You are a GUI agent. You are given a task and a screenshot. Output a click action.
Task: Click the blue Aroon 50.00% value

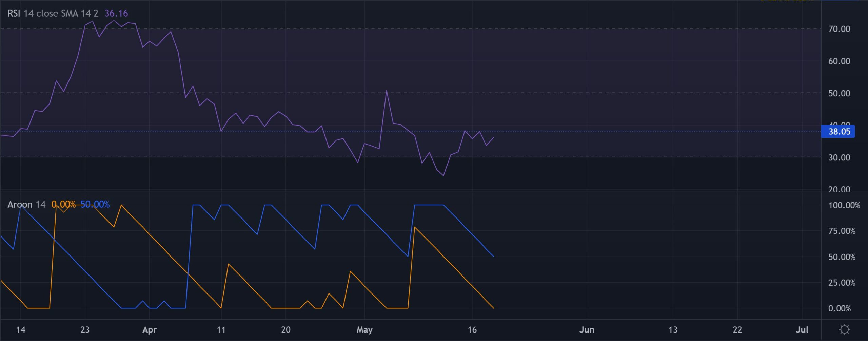[95, 204]
